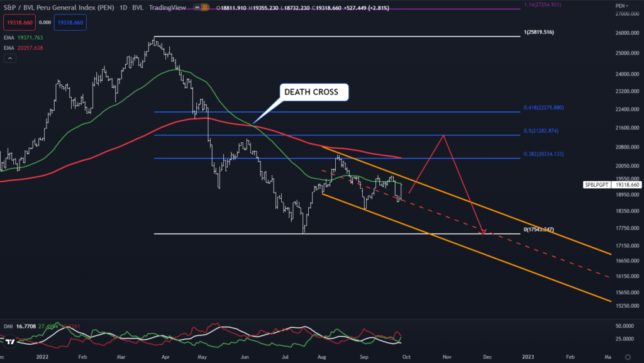Click the red arrowhead at projected target
The height and width of the screenshot is (363, 644).
[x=483, y=232]
